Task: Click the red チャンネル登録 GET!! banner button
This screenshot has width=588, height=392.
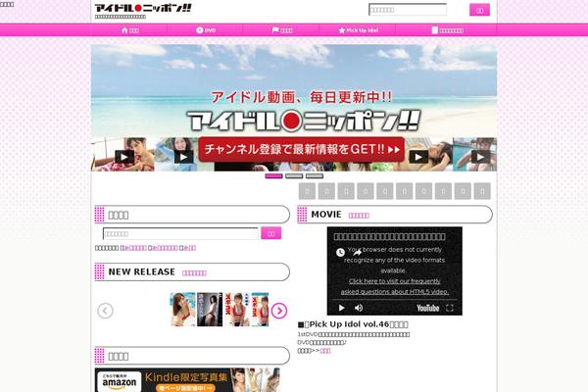Action: coord(302,149)
